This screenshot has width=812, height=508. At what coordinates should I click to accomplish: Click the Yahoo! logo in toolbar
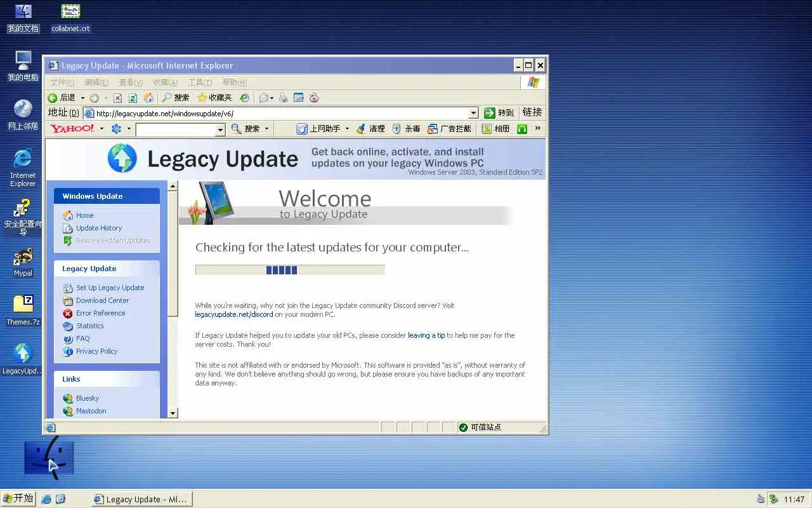pos(72,129)
